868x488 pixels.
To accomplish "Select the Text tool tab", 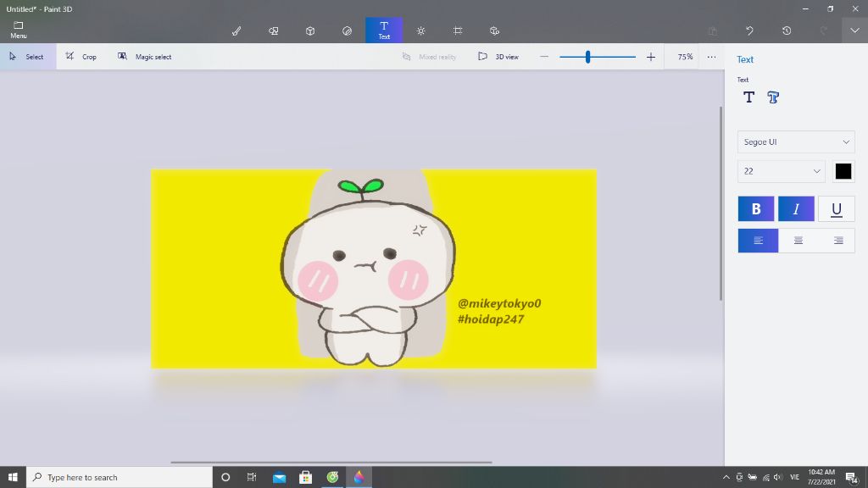I will click(x=384, y=30).
